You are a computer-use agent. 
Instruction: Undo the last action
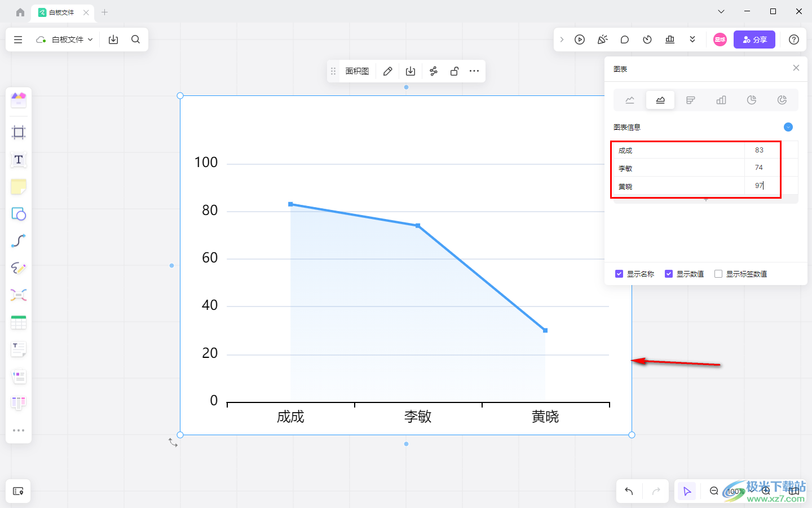(x=629, y=491)
